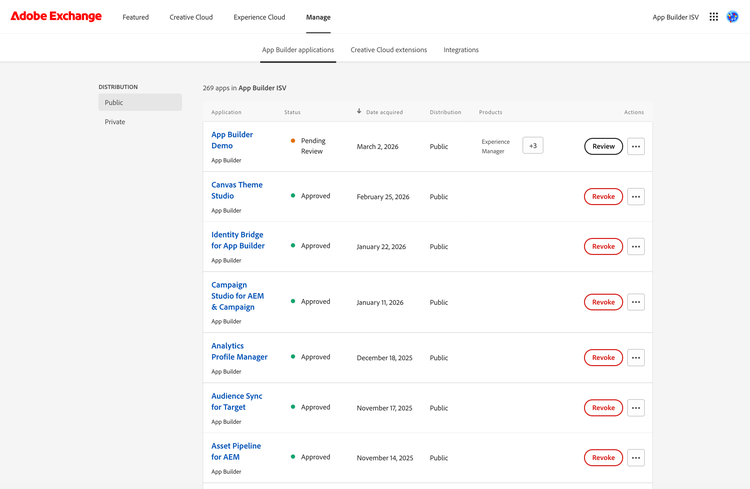
Task: Open more actions for Campaign Studio row
Action: 636,302
